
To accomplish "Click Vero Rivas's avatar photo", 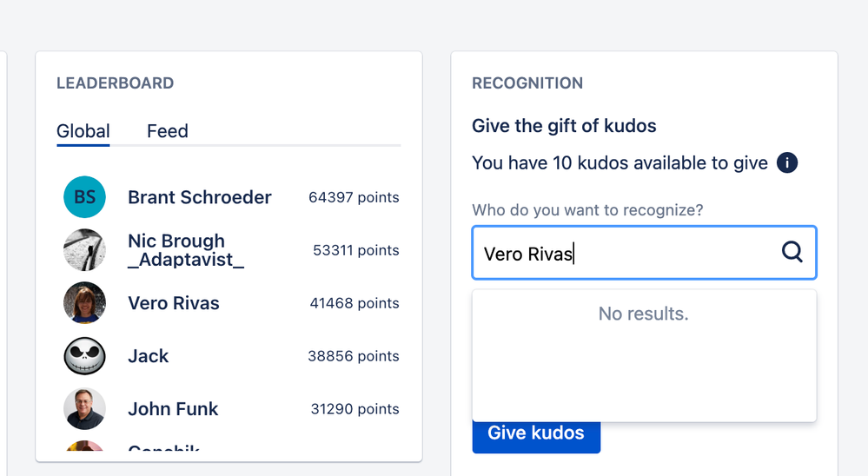I will (x=84, y=303).
